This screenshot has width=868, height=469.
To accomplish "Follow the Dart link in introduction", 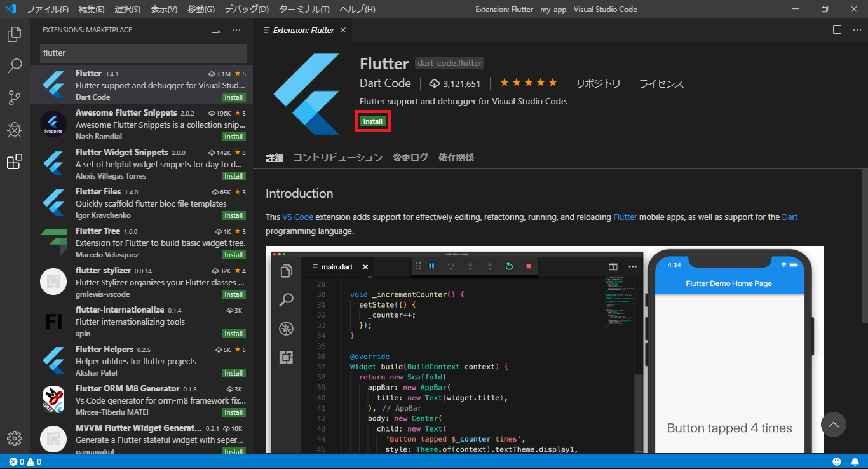I will [x=790, y=217].
